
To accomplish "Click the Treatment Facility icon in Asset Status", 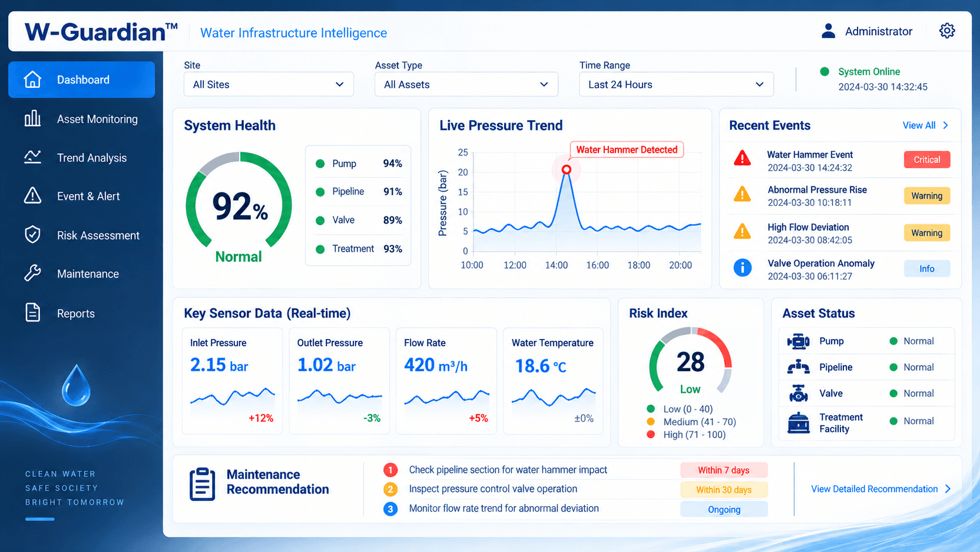I will (x=798, y=423).
